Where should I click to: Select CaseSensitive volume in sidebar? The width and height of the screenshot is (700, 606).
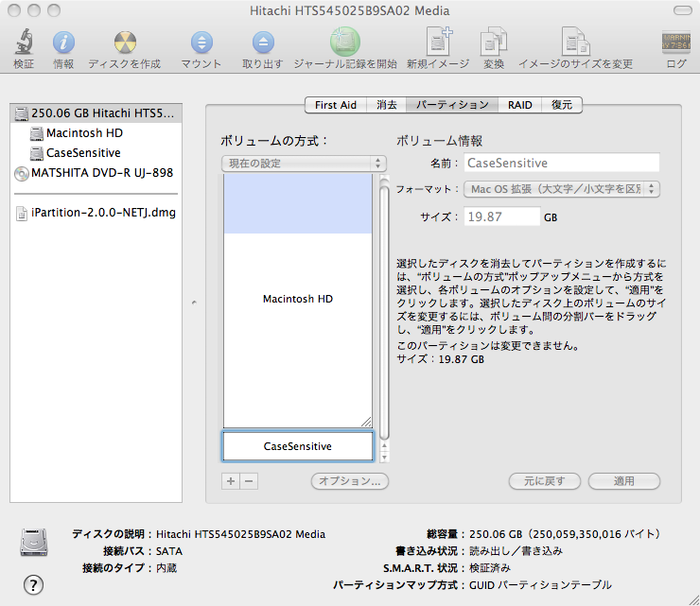96,152
